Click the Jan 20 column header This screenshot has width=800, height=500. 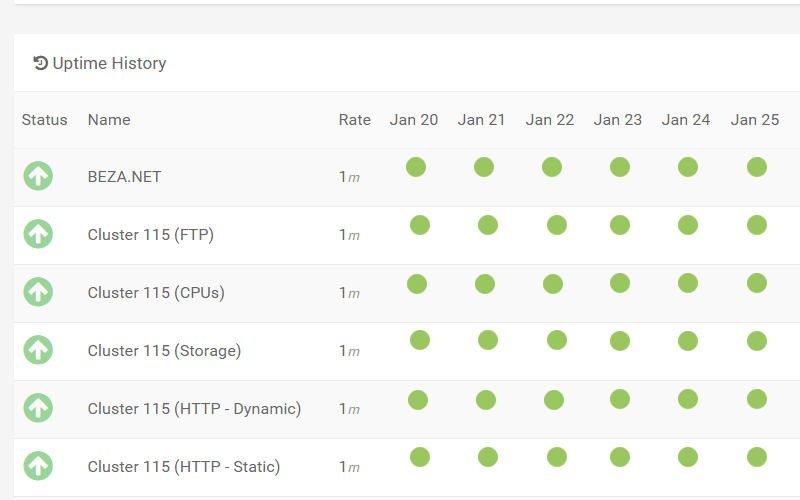414,120
